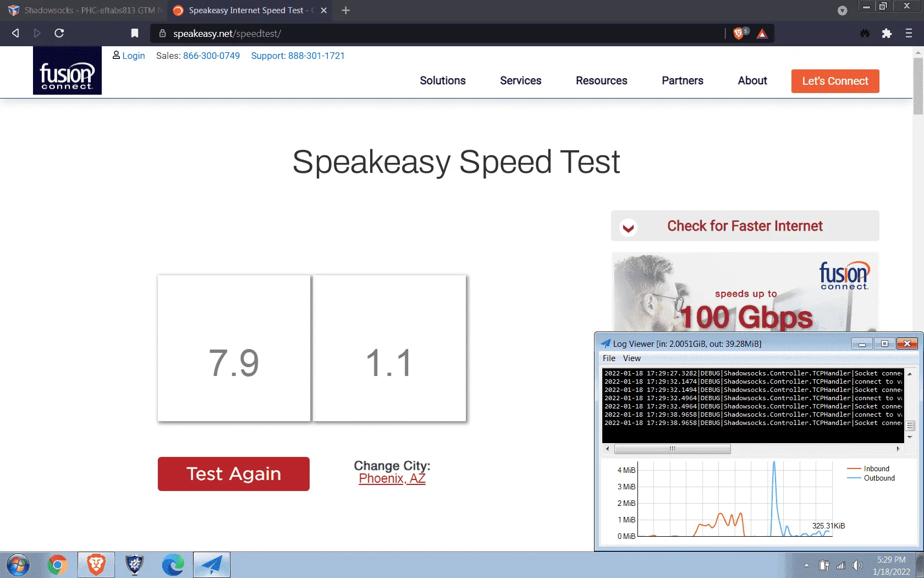The image size is (924, 578).
Task: Expand Check for Faster Internet chevron
Action: click(628, 227)
